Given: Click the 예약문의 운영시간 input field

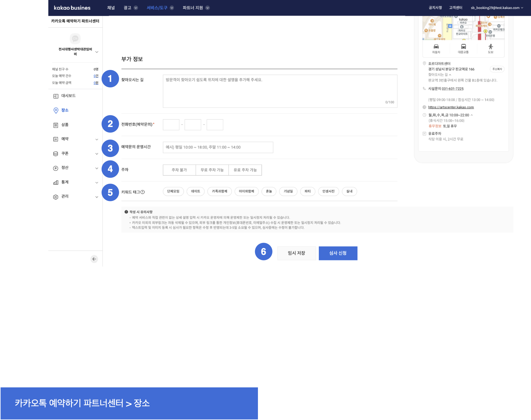Looking at the screenshot, I should 218,147.
